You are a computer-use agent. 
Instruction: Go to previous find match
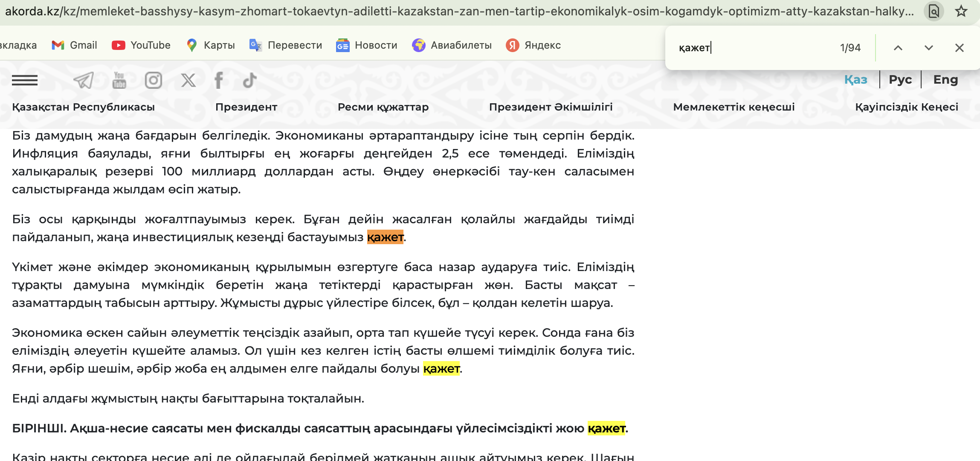click(898, 48)
